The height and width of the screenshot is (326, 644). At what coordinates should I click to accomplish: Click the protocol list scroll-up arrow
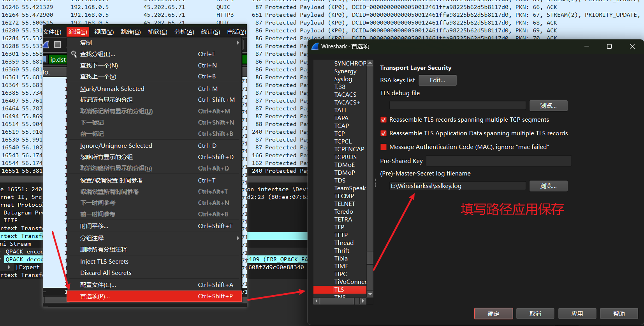click(x=370, y=63)
